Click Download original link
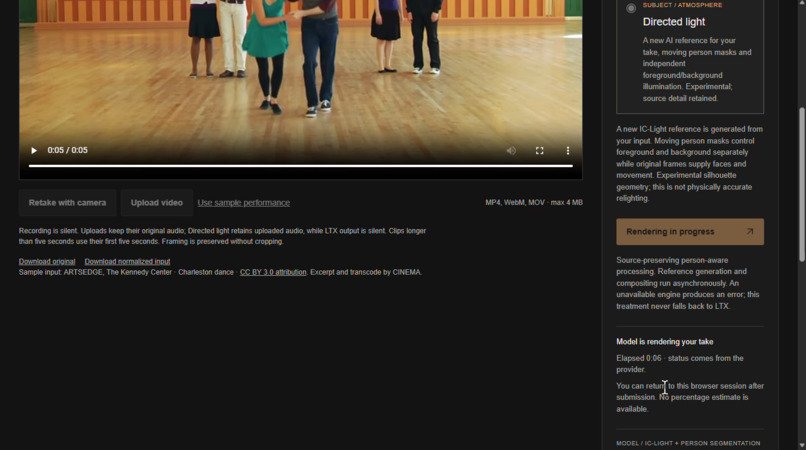This screenshot has width=806, height=450. point(47,261)
